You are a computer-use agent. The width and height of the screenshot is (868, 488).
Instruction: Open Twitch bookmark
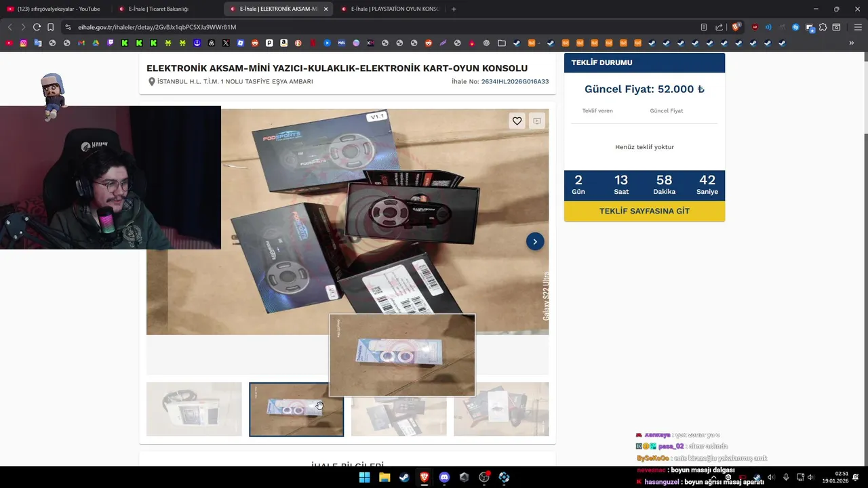[111, 43]
